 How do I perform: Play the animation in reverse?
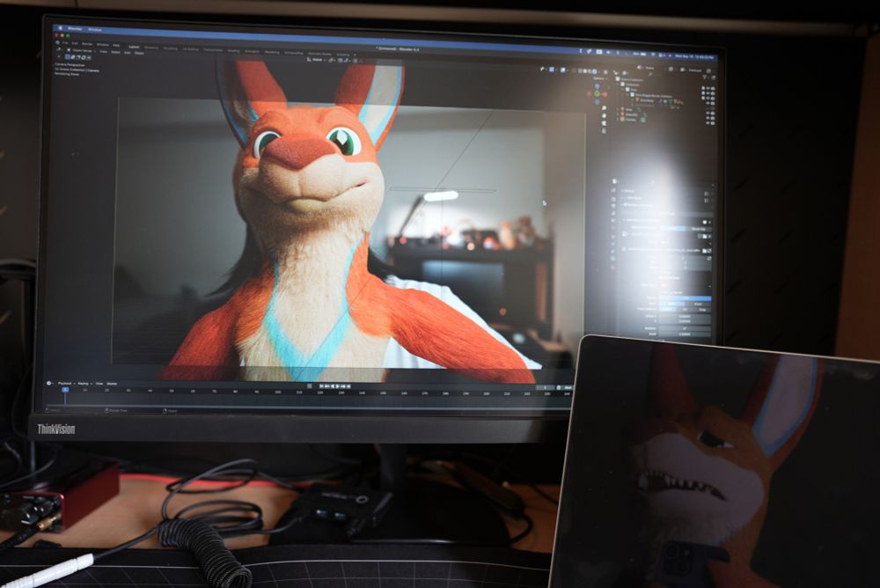coord(333,386)
